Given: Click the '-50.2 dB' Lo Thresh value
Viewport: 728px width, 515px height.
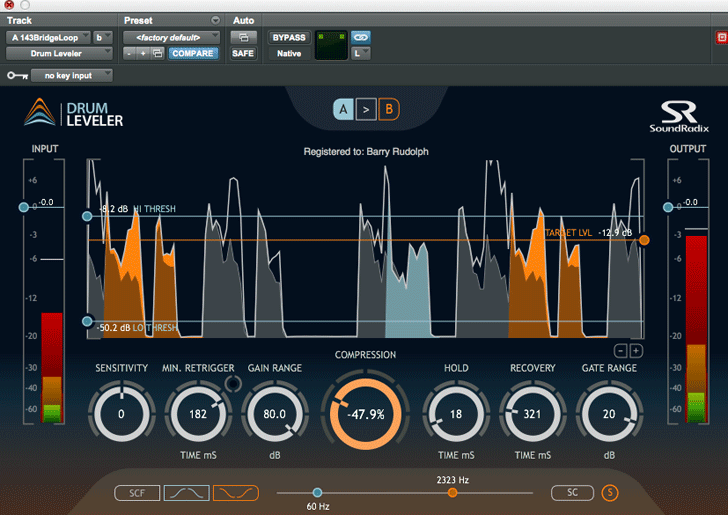Looking at the screenshot, I should pyautogui.click(x=113, y=328).
